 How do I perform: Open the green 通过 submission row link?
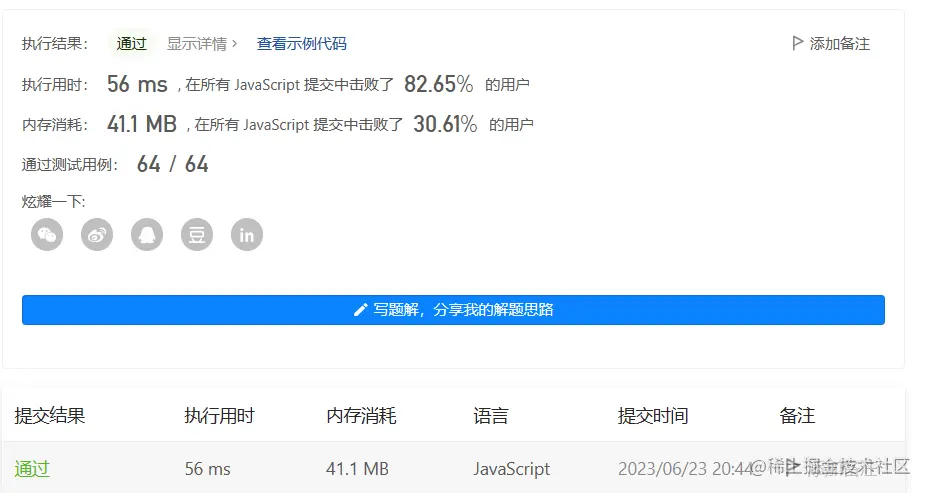[x=32, y=469]
